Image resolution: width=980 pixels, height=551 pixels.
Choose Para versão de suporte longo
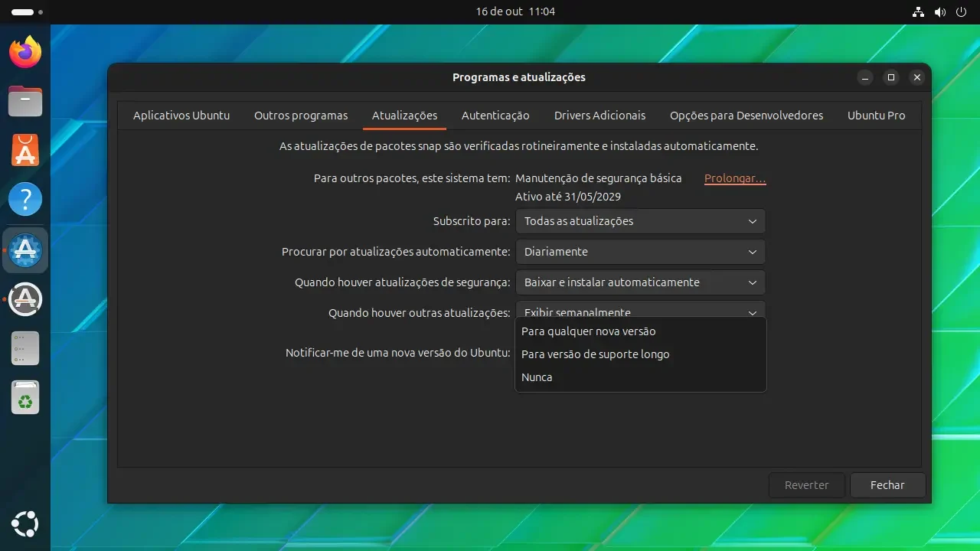click(x=640, y=354)
